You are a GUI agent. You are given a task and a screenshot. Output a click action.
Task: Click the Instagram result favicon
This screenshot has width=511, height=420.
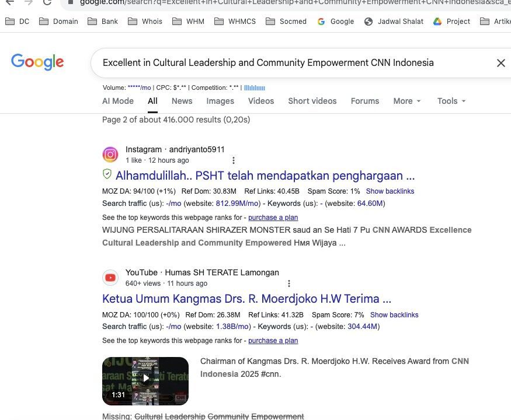tap(110, 155)
